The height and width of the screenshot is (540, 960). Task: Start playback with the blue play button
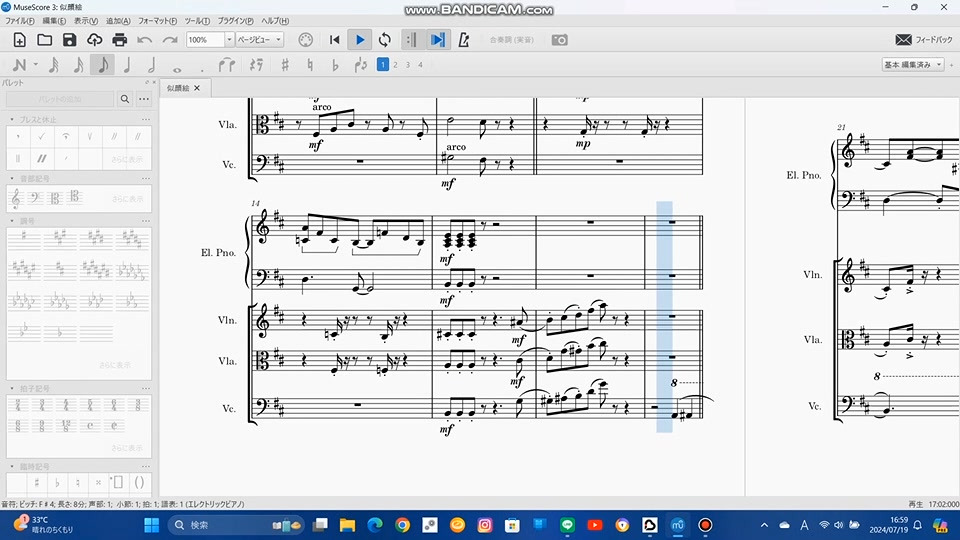click(x=360, y=40)
